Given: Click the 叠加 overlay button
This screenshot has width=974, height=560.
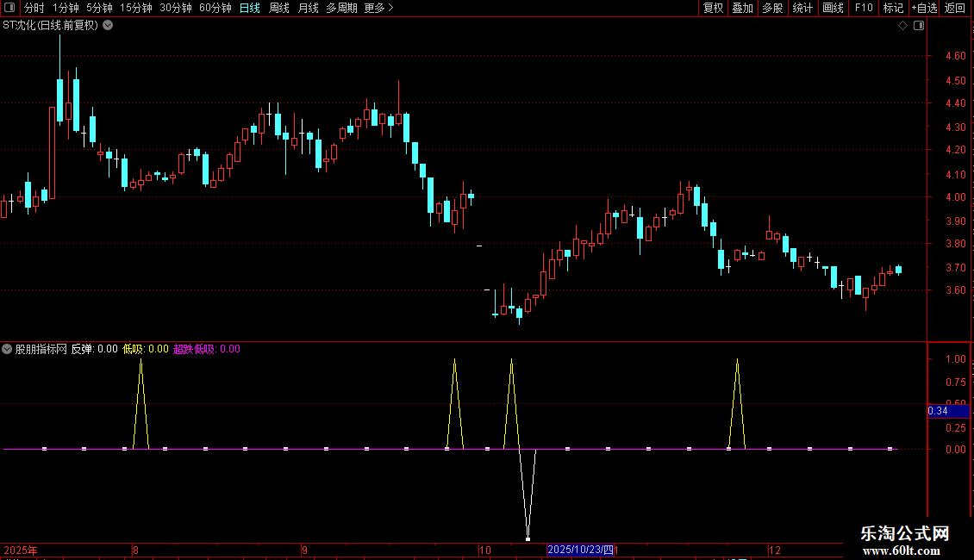Looking at the screenshot, I should click(743, 8).
